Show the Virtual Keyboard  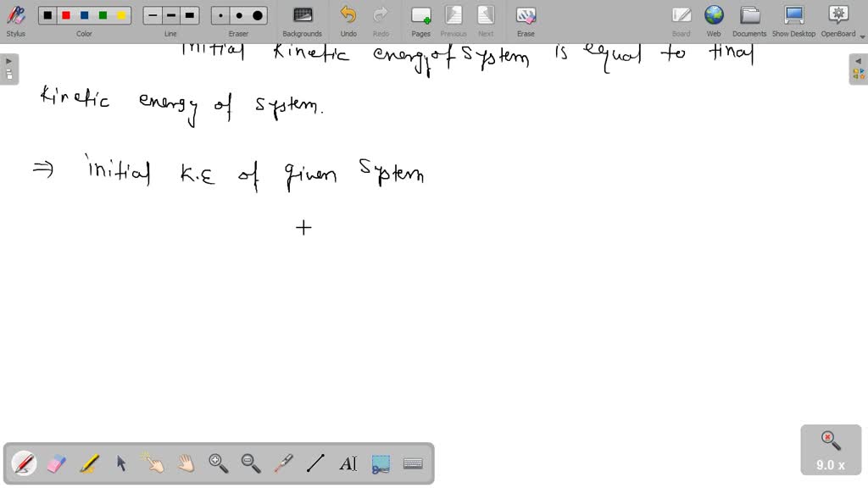point(413,463)
